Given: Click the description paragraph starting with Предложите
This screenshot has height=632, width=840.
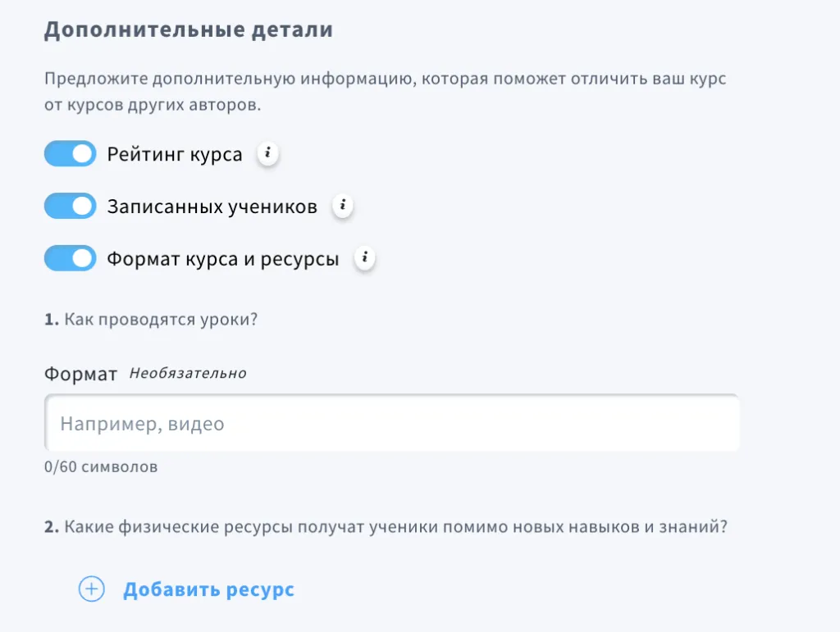Looking at the screenshot, I should [x=386, y=92].
